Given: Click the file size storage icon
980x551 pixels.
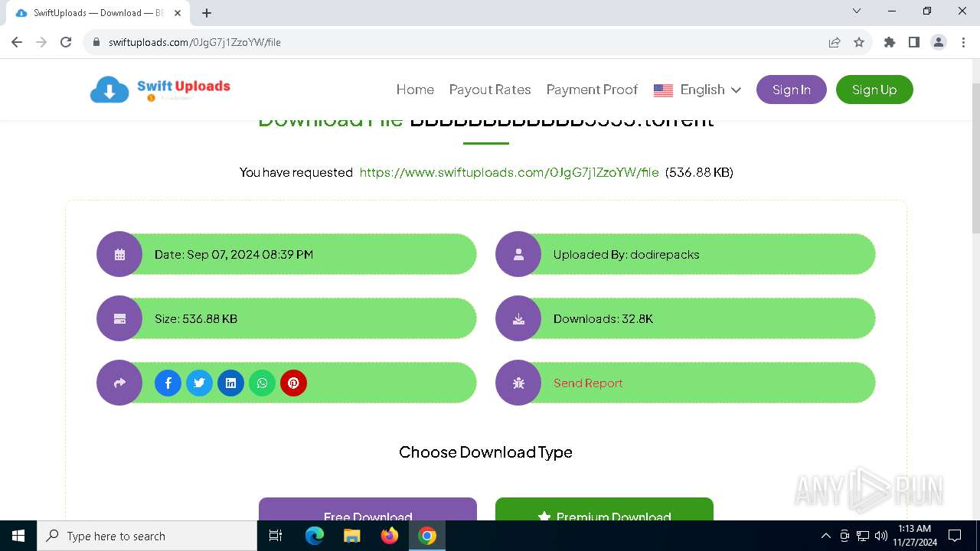Looking at the screenshot, I should click(119, 318).
